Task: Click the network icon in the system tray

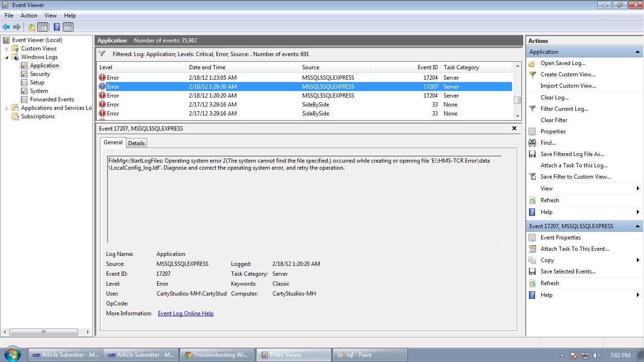Action: [585, 355]
